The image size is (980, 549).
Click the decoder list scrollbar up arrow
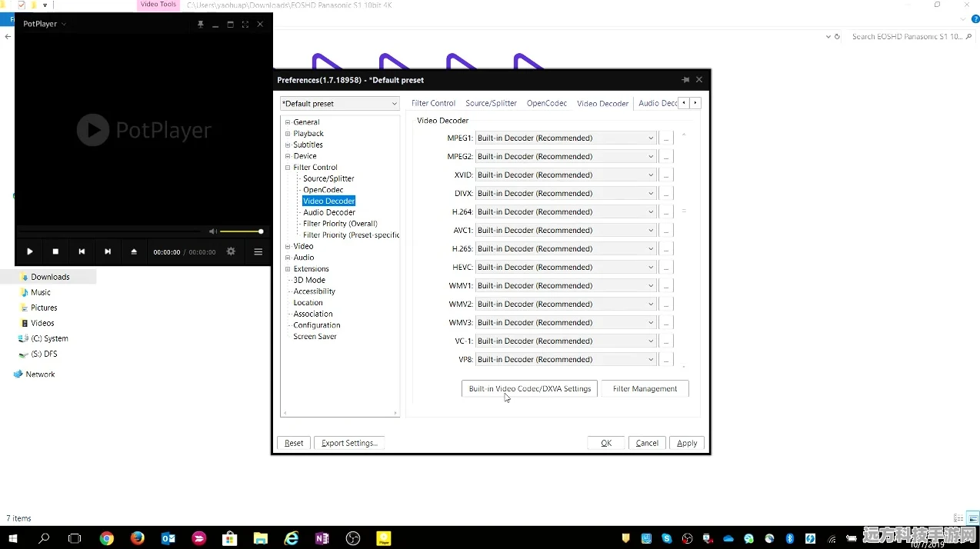coord(684,135)
